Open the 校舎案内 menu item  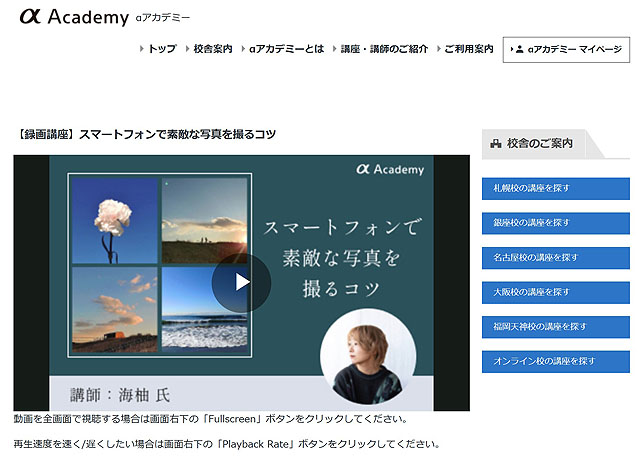212,49
